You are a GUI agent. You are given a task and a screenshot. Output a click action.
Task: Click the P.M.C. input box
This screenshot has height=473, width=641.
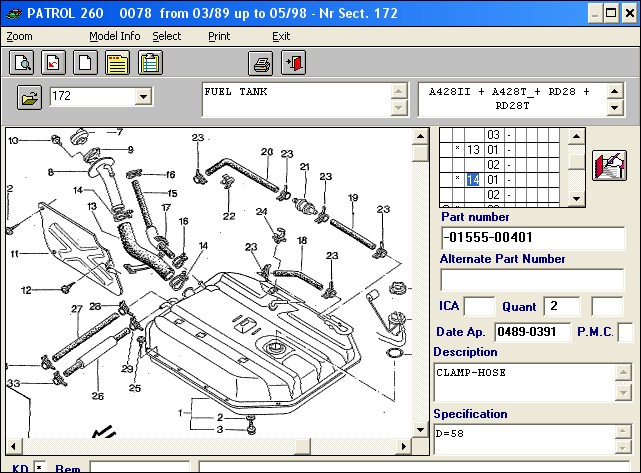pyautogui.click(x=626, y=332)
